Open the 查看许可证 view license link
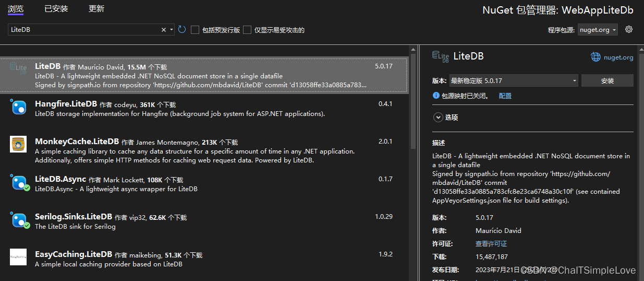The height and width of the screenshot is (281, 644). pyautogui.click(x=491, y=243)
